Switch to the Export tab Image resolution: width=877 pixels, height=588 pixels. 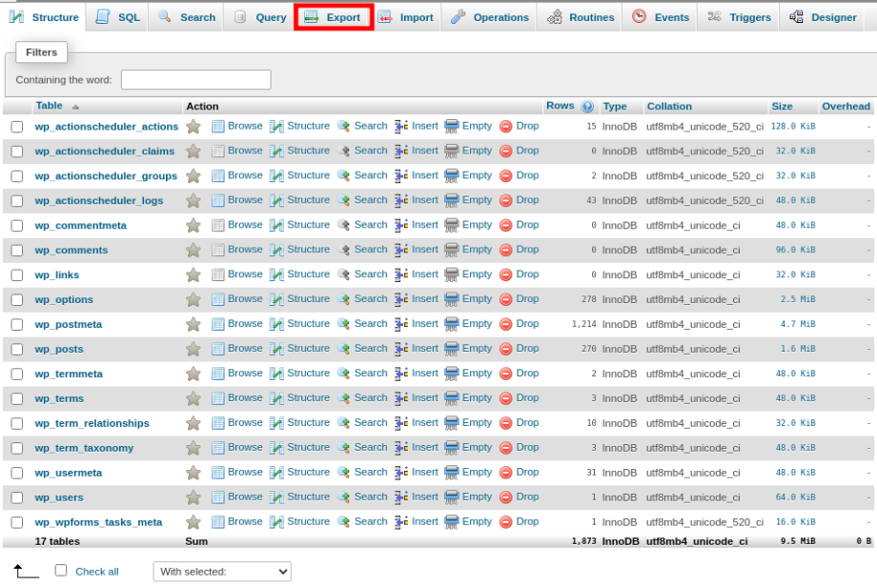(333, 16)
